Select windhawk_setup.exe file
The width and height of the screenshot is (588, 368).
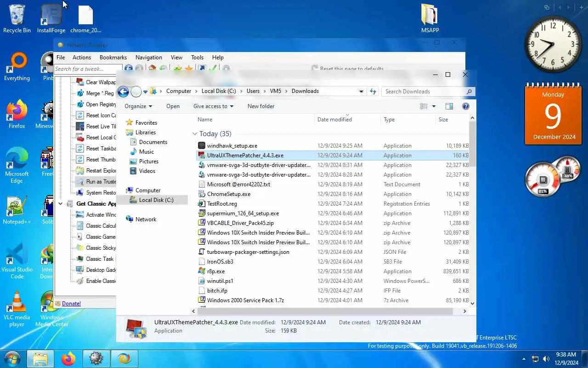[232, 146]
